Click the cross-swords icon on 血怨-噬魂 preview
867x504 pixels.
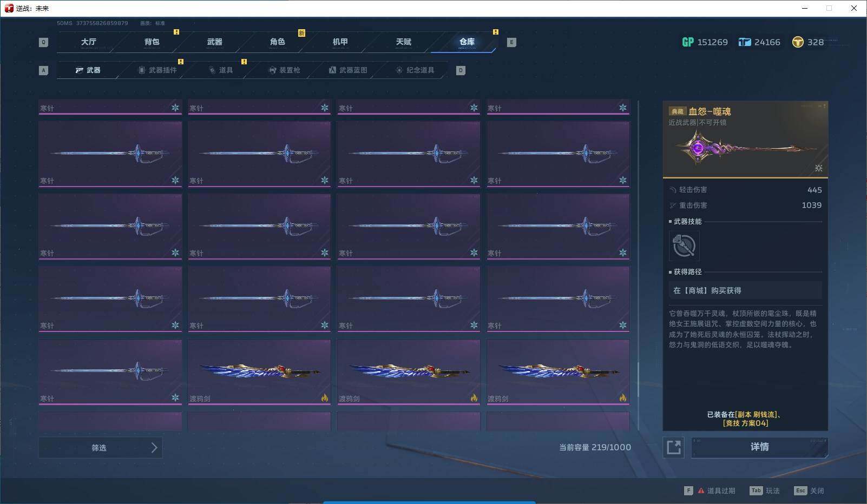pyautogui.click(x=818, y=168)
